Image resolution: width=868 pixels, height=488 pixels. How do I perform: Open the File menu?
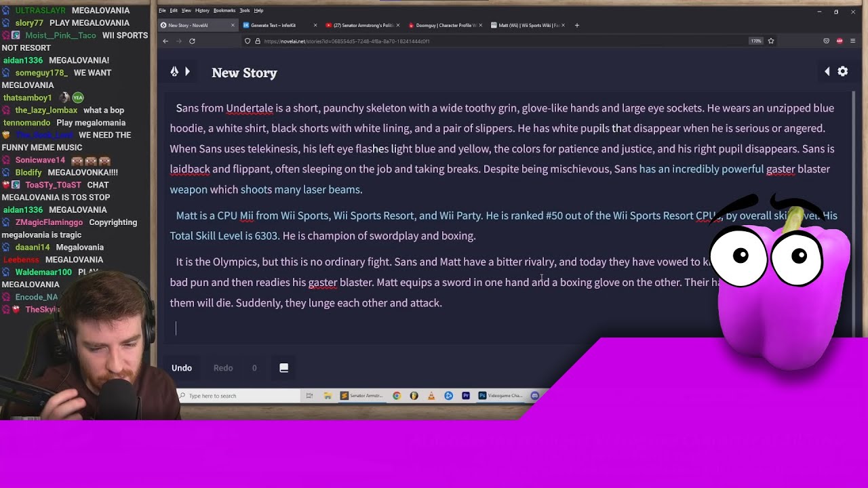tap(162, 10)
